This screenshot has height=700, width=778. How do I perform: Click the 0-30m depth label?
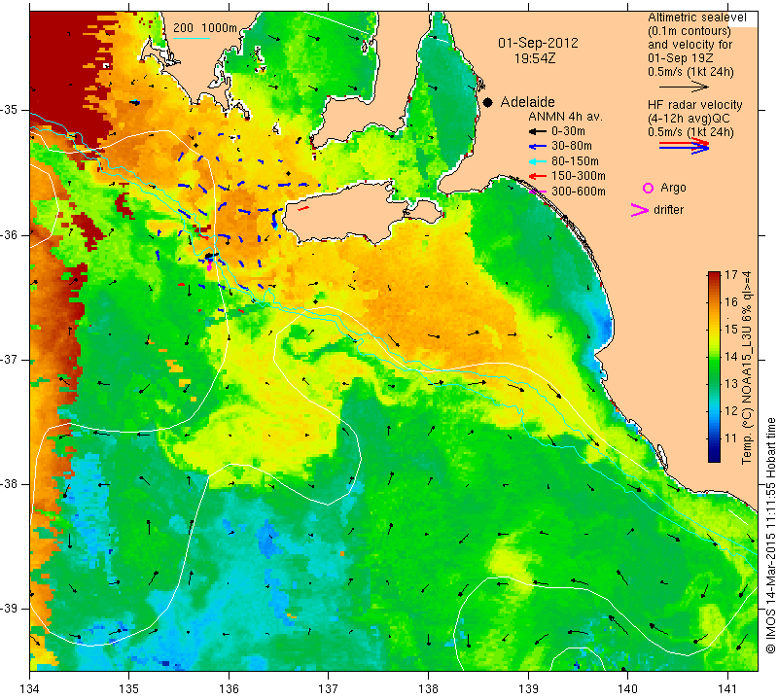[568, 131]
